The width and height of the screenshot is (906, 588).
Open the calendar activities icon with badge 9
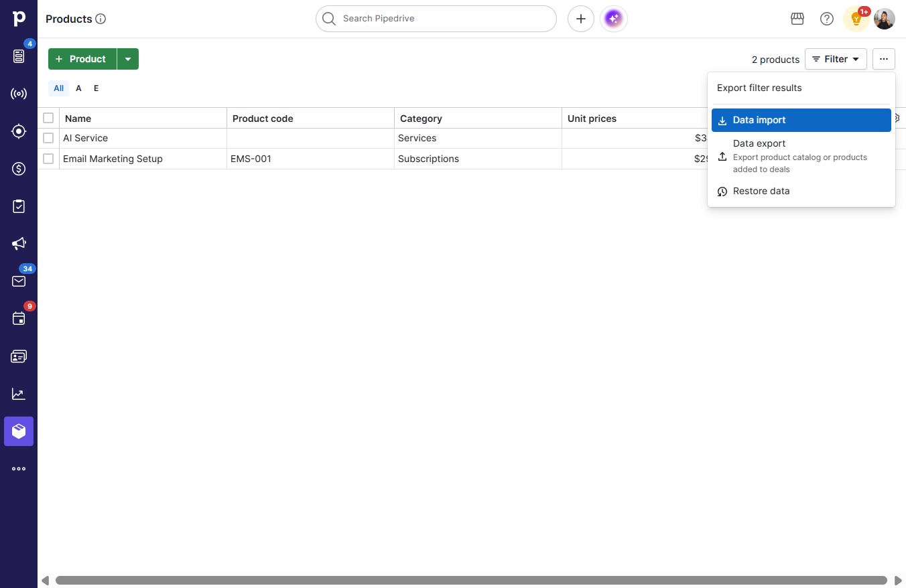19,319
